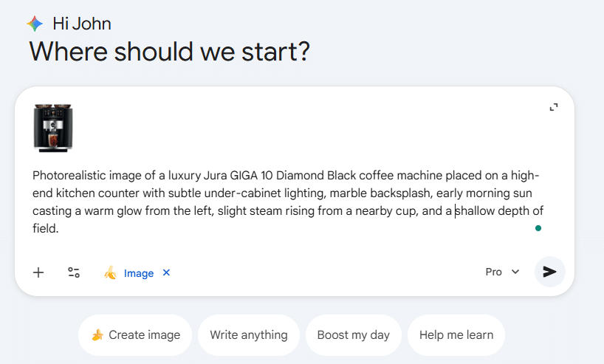The height and width of the screenshot is (364, 604).
Task: Toggle the Image tool label
Action: pyautogui.click(x=139, y=273)
